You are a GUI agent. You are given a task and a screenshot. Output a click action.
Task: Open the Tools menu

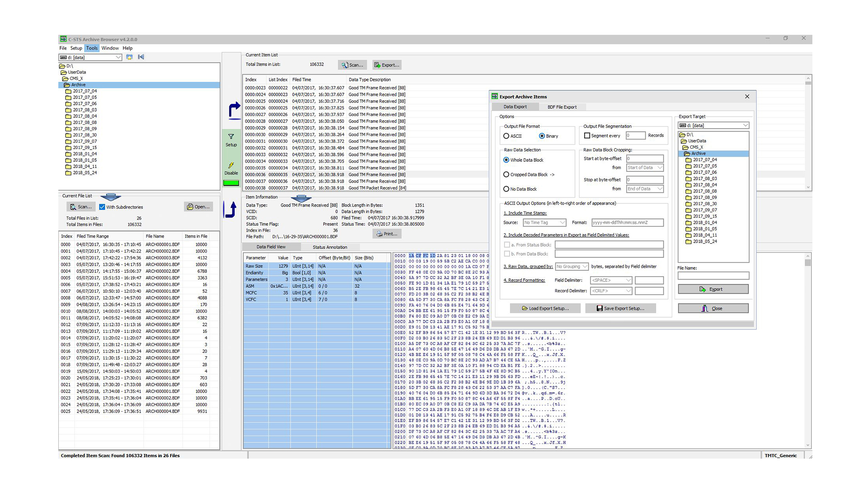point(92,48)
